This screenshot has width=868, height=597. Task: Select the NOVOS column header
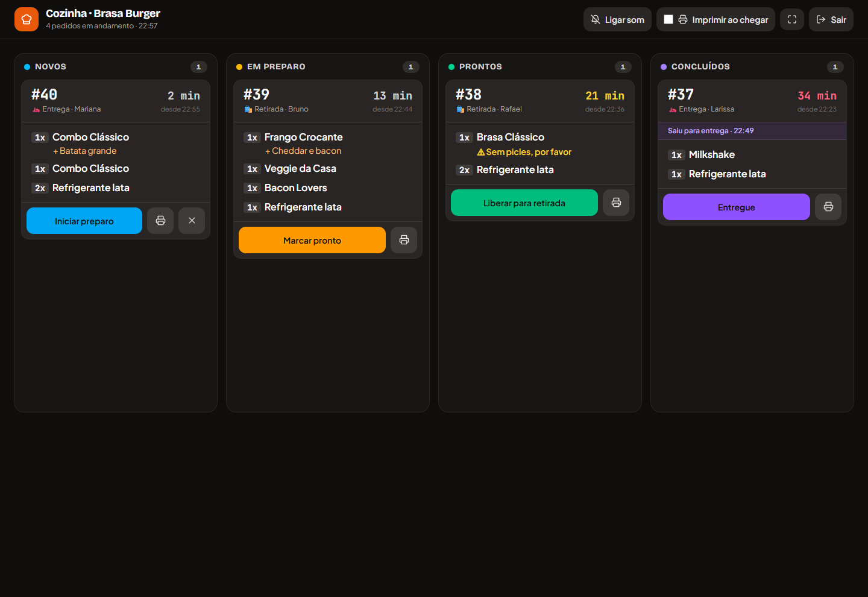(51, 66)
